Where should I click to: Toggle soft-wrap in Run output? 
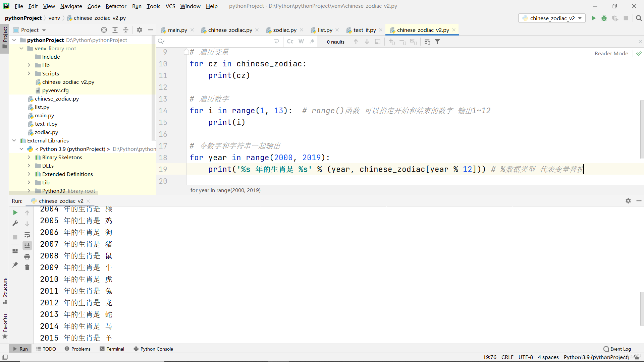coord(27,235)
